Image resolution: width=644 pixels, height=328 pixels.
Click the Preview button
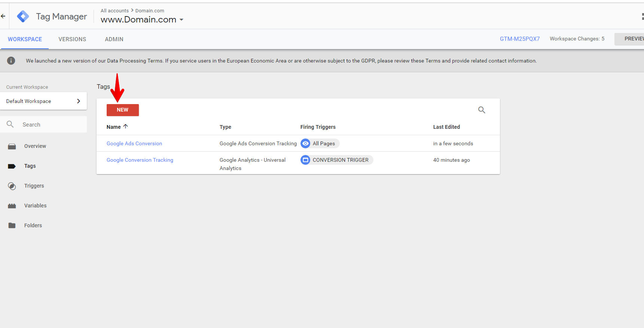click(x=630, y=39)
